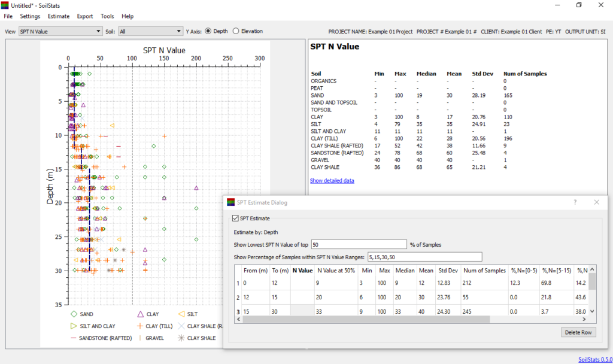Click the CLAY SHALE (RAFTED) cross legend icon
Viewport: 613px width, 364px height.
[181, 326]
